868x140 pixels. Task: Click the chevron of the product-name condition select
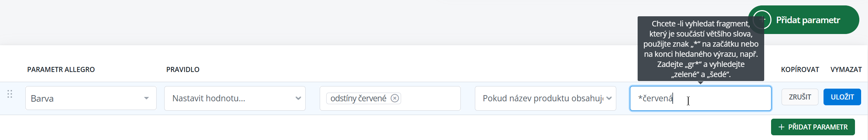pyautogui.click(x=609, y=98)
